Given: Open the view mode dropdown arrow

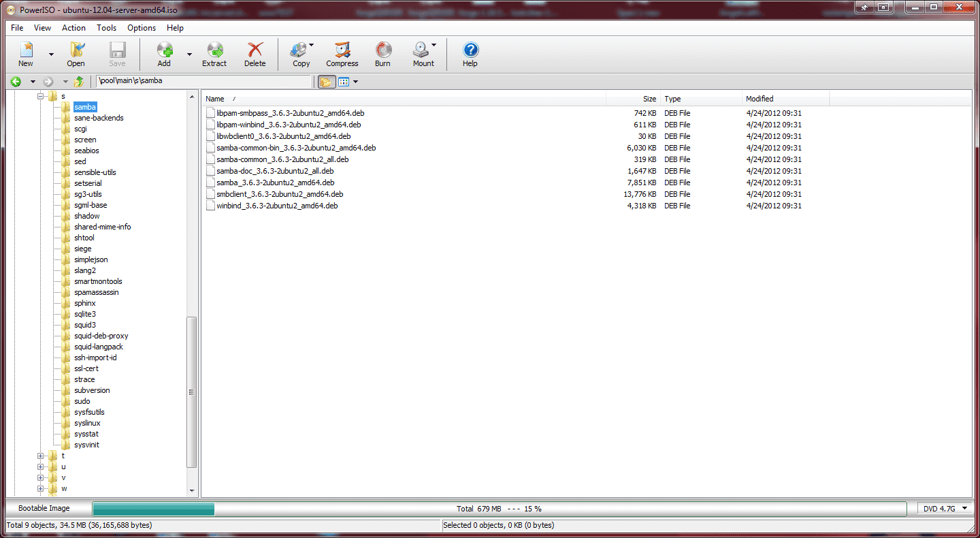Looking at the screenshot, I should pos(355,82).
